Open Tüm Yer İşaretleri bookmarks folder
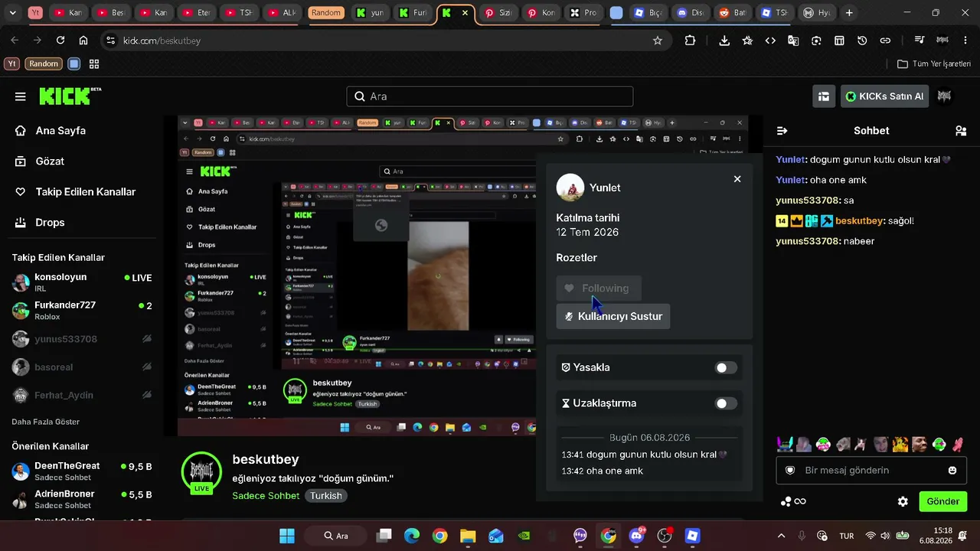The image size is (980, 551). pos(934,64)
